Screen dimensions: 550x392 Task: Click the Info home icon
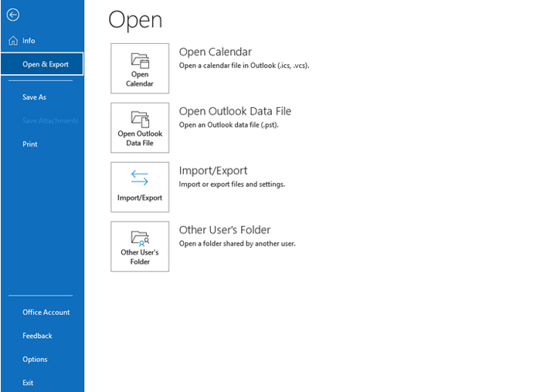click(13, 41)
